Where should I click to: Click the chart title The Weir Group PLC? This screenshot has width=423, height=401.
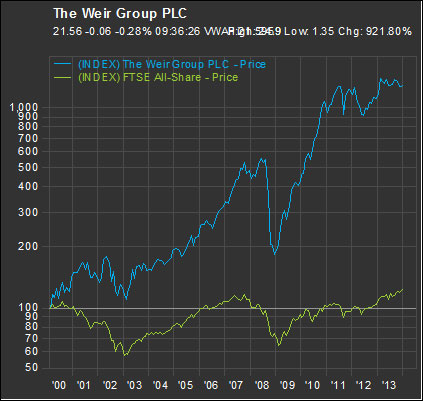point(120,14)
